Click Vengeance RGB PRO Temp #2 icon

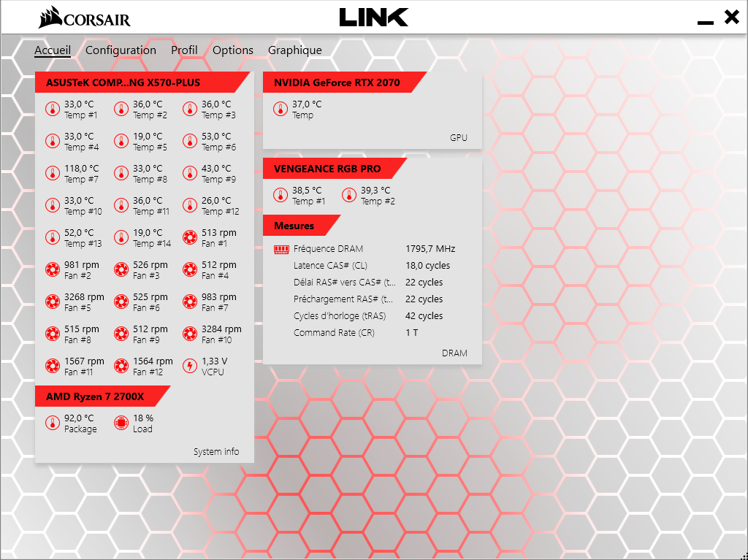(x=349, y=195)
